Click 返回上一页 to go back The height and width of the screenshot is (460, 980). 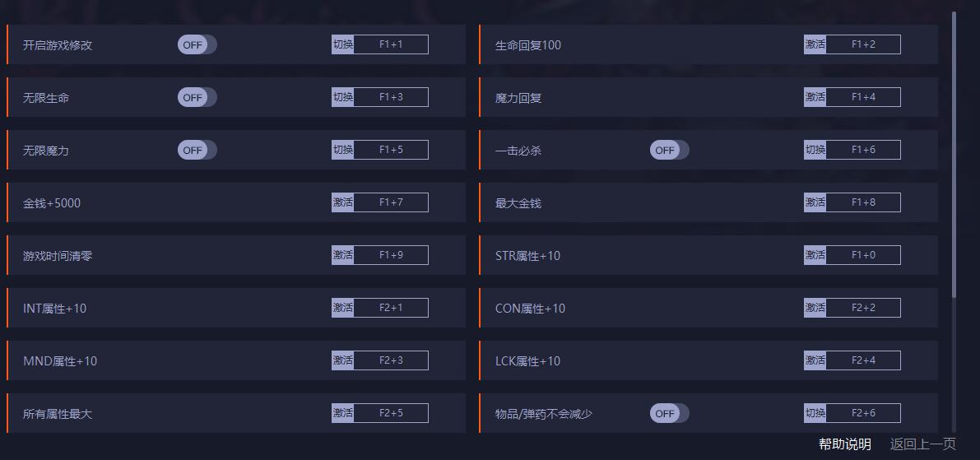pos(922,444)
